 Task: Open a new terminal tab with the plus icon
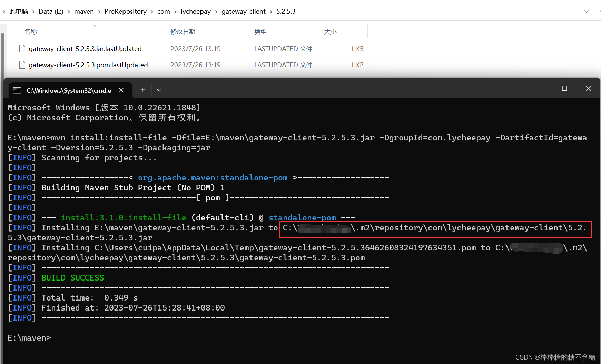pos(143,90)
